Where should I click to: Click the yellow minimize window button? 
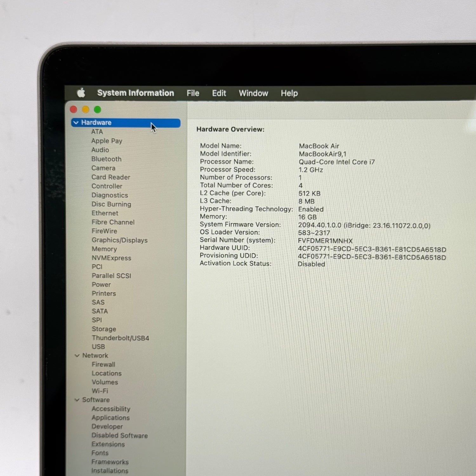click(86, 110)
